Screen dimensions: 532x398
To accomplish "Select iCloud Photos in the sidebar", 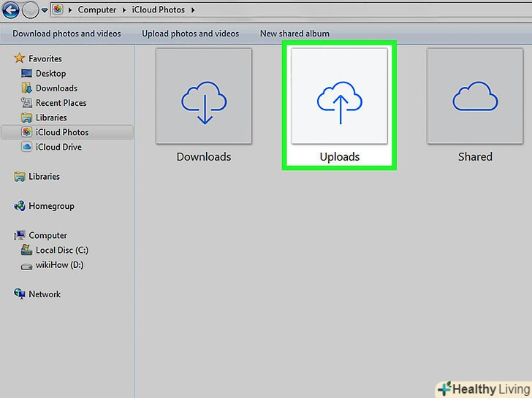I will (x=62, y=132).
